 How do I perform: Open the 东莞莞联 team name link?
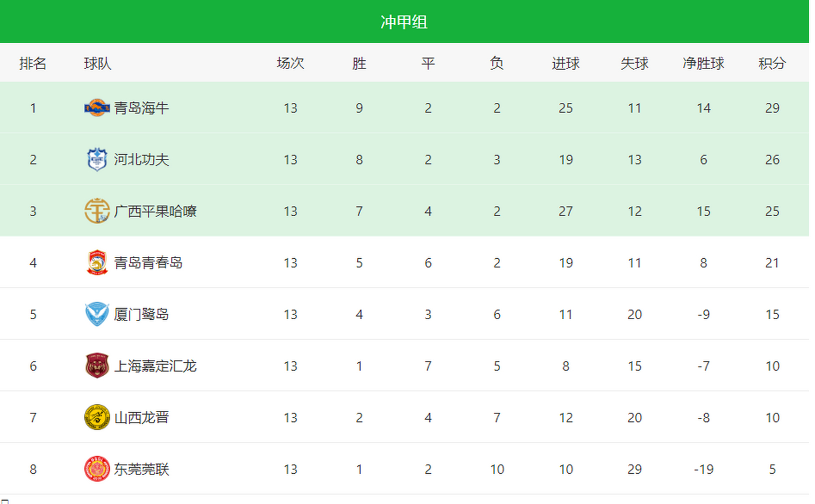(141, 469)
